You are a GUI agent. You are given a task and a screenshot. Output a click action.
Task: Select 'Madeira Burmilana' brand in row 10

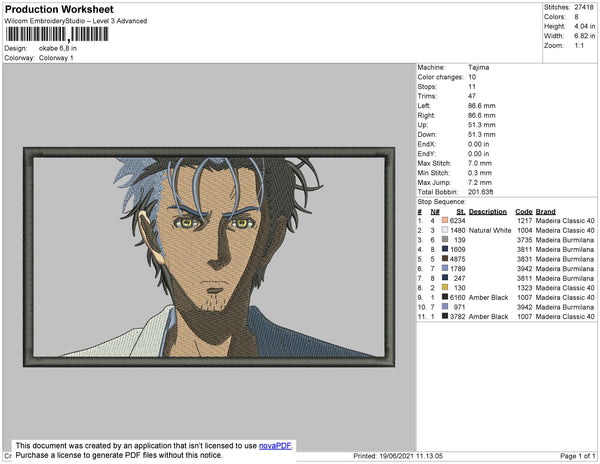[x=565, y=307]
